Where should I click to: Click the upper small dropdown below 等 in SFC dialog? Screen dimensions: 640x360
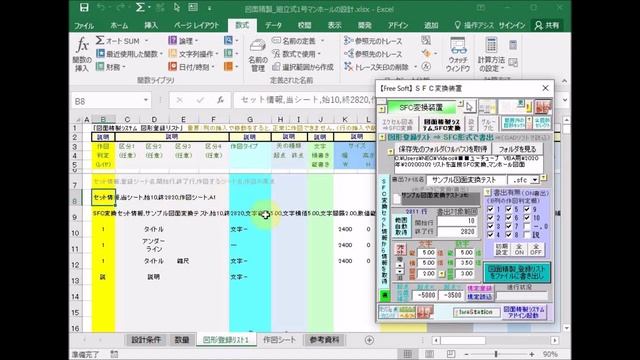click(x=400, y=265)
